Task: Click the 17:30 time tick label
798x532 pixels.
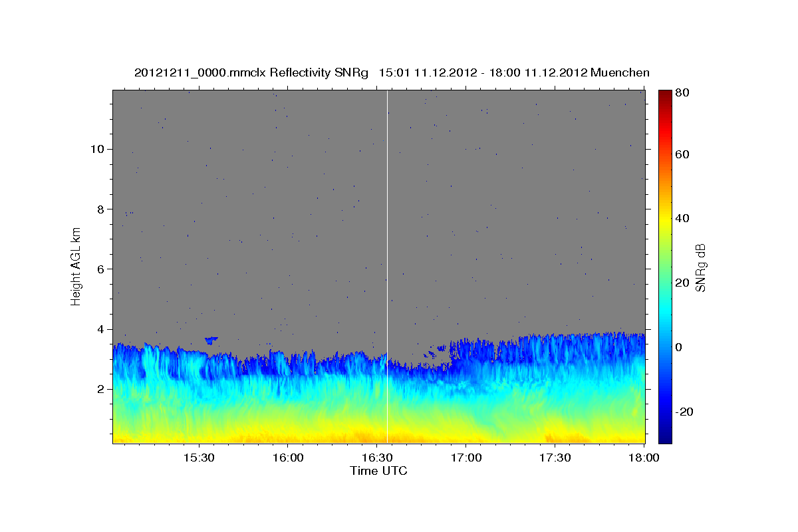Action: 555,458
